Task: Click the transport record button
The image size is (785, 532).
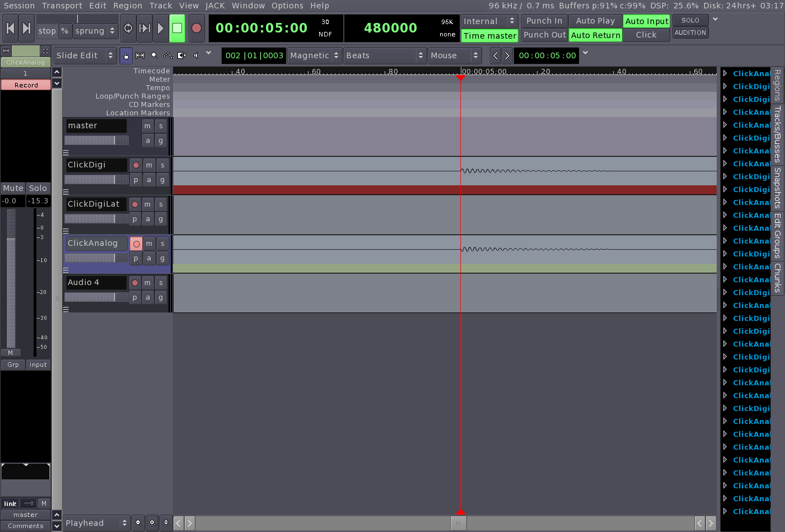Action: [196, 28]
